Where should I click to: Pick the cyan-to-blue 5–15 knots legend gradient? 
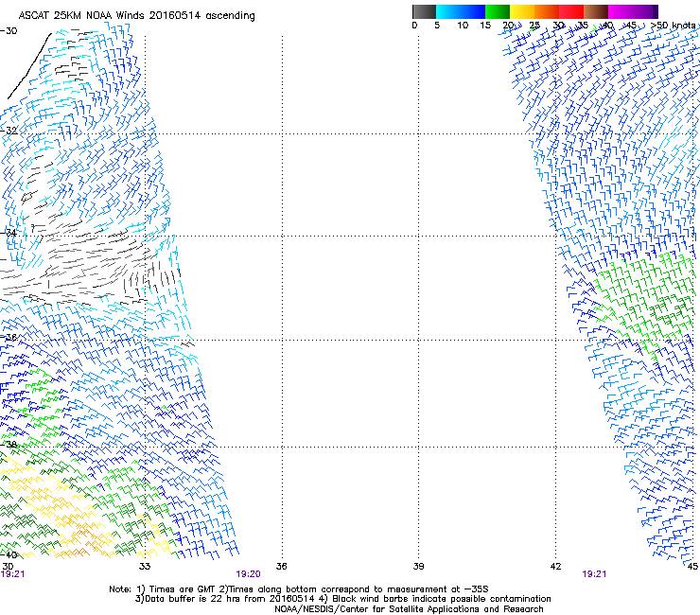(461, 11)
